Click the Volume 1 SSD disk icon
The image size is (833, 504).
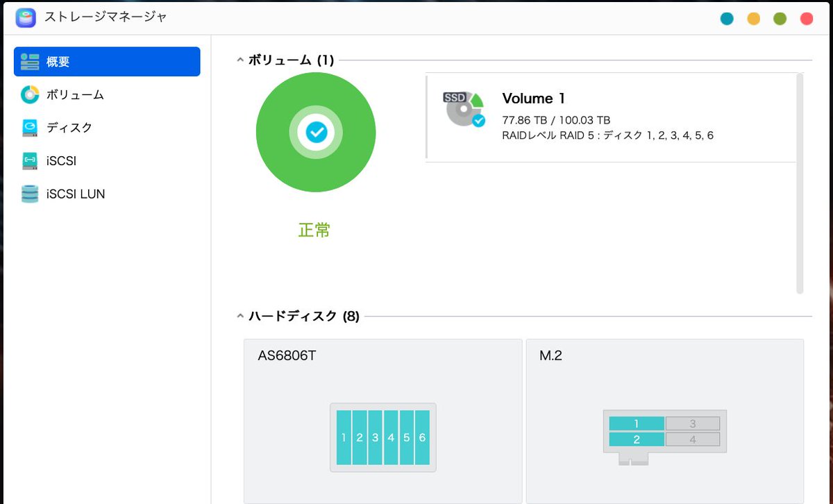pyautogui.click(x=464, y=109)
